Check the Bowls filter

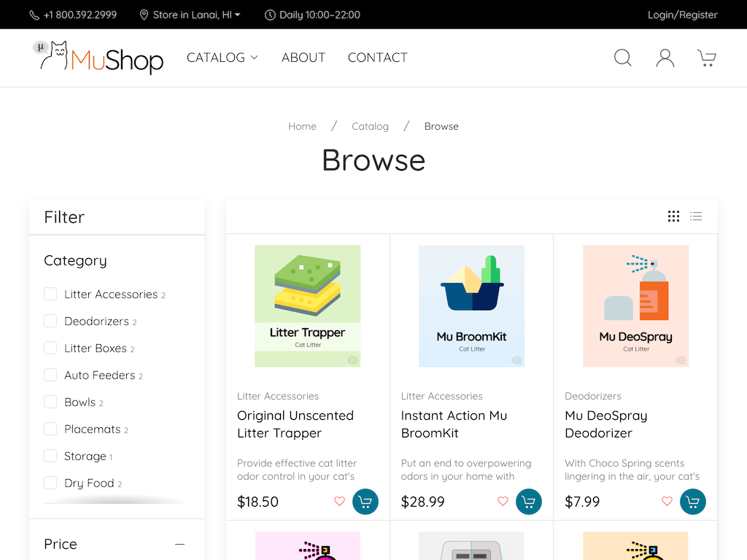pyautogui.click(x=50, y=402)
